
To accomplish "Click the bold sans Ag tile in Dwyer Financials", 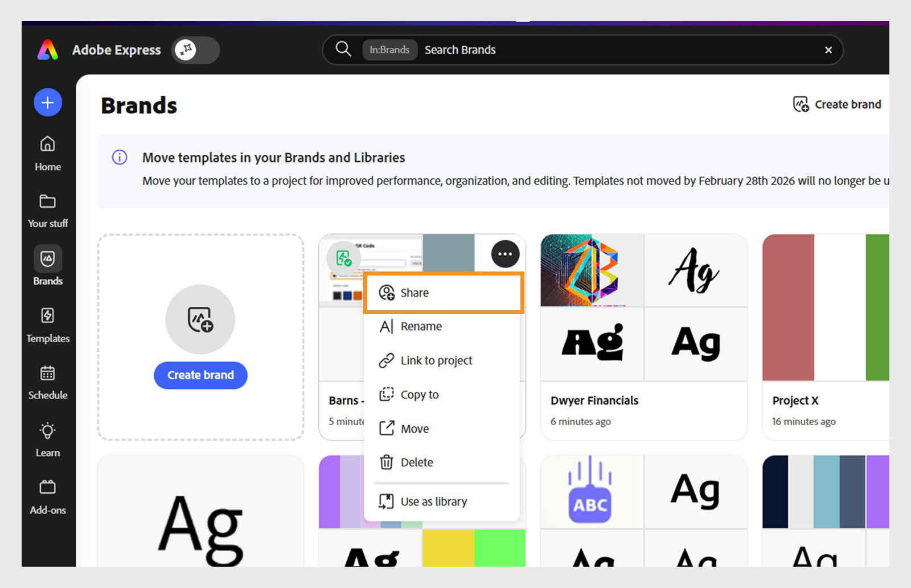I will [696, 344].
